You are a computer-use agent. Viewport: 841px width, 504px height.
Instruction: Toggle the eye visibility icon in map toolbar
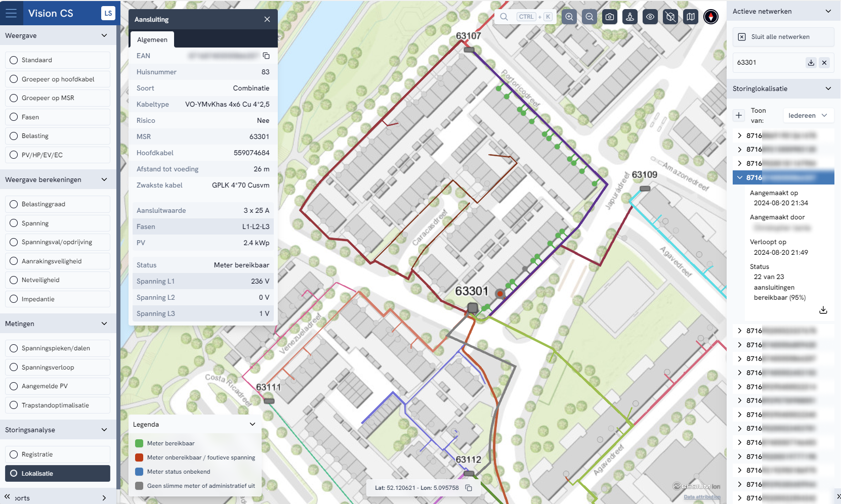click(x=650, y=17)
